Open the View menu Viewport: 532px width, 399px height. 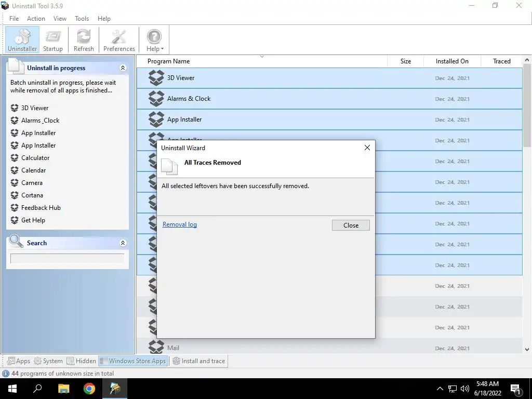(x=60, y=19)
